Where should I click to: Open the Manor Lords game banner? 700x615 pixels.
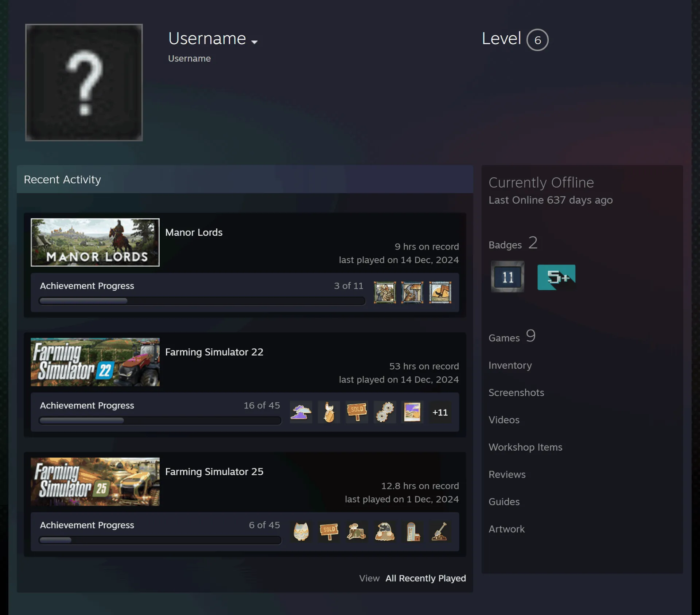point(95,242)
